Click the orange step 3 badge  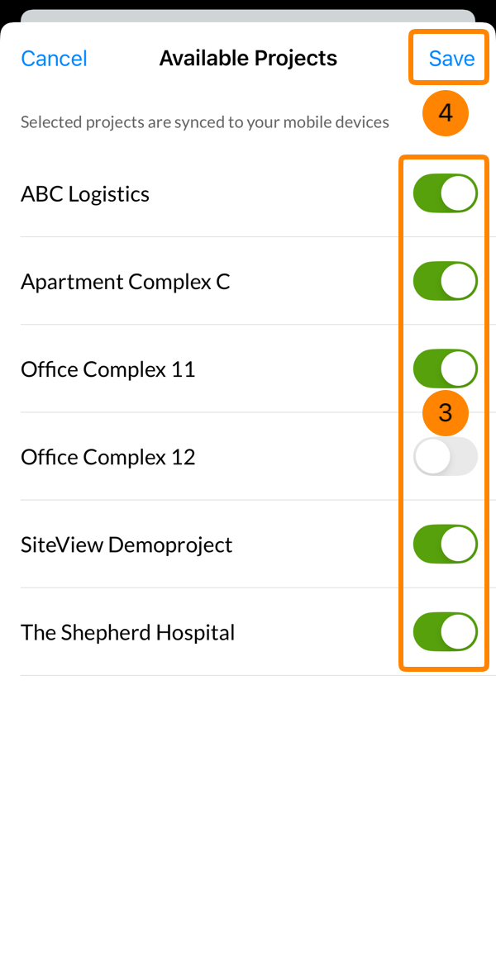pyautogui.click(x=446, y=413)
